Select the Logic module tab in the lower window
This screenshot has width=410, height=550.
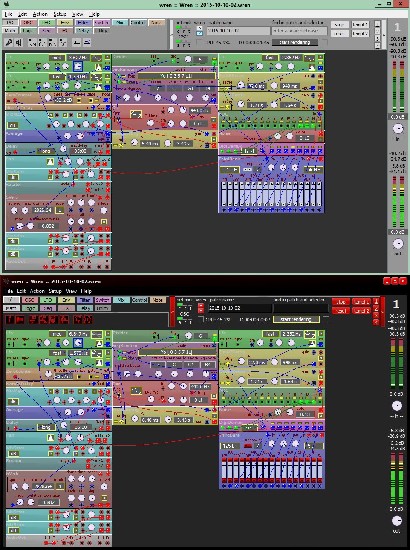click(30, 308)
